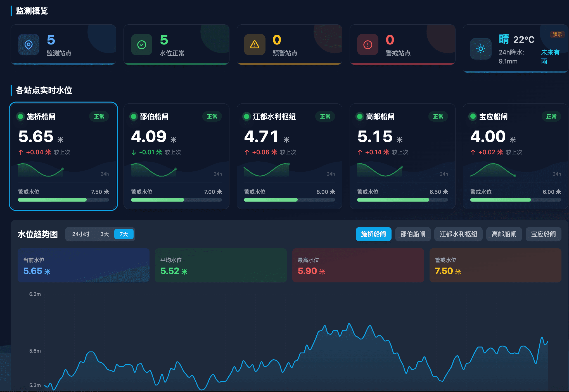Click green status dot beside 邵伯船闸
The width and height of the screenshot is (569, 392).
click(x=134, y=117)
